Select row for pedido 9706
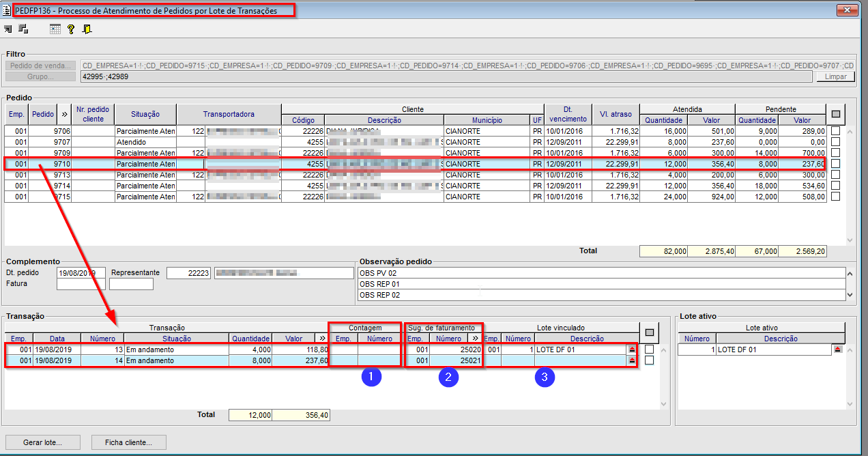Image resolution: width=868 pixels, height=456 pixels. coord(415,131)
